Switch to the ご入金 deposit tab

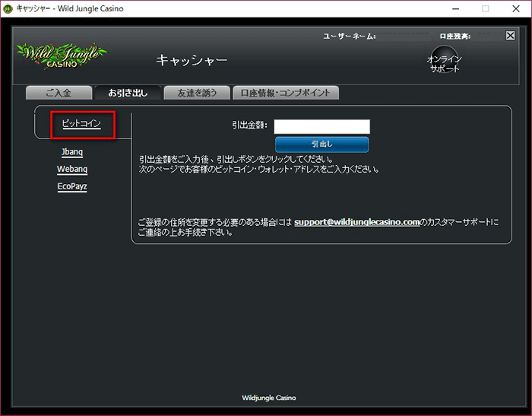click(x=59, y=93)
